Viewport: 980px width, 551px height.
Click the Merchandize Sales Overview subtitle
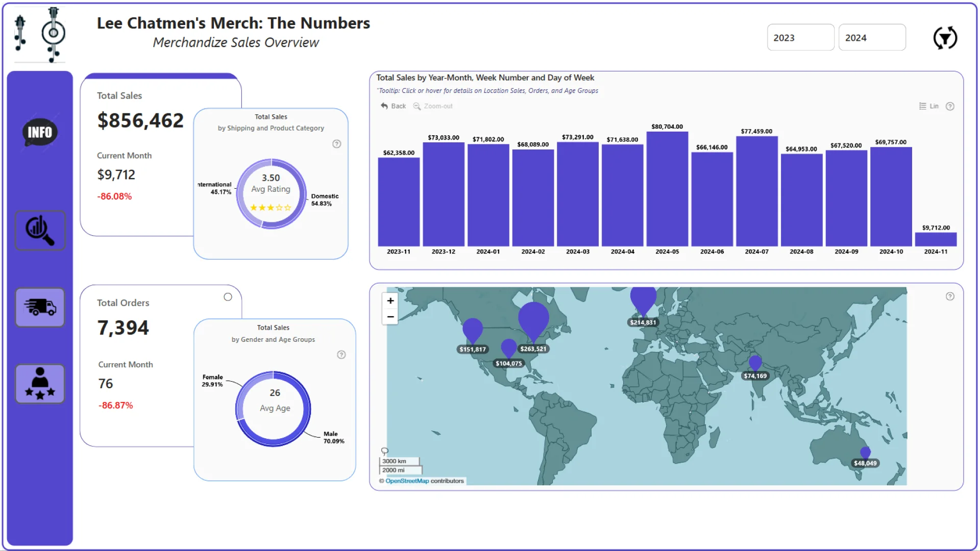point(236,42)
